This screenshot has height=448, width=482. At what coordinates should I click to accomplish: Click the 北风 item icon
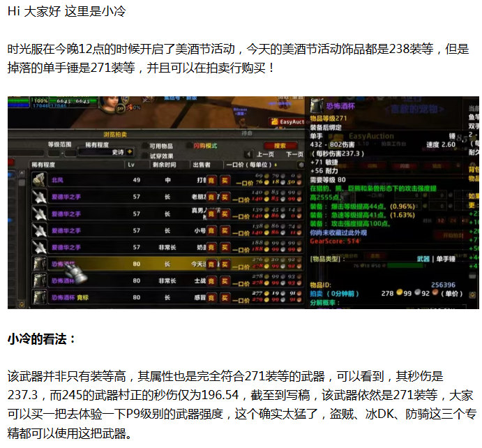39,180
